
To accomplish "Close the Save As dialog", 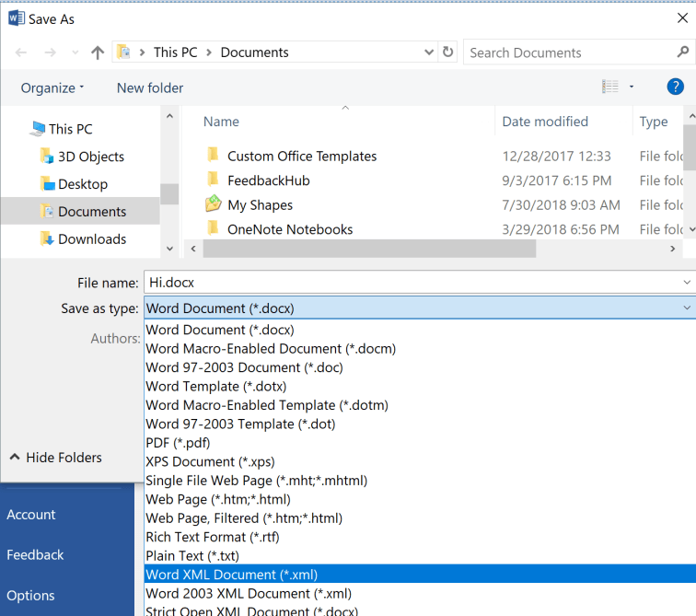I will pyautogui.click(x=683, y=17).
